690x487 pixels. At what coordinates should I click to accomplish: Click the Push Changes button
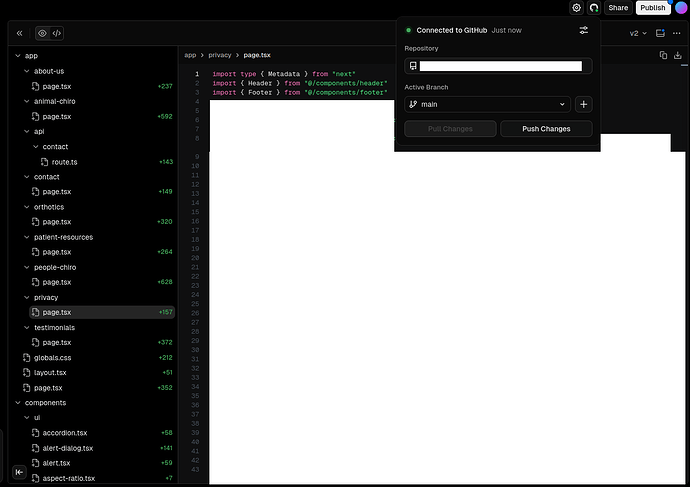(x=546, y=129)
